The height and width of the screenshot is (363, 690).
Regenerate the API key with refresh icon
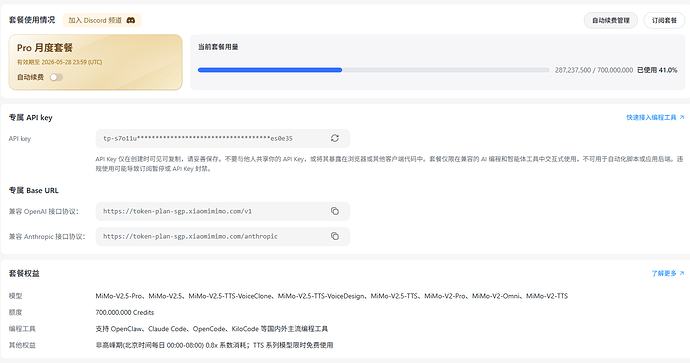(335, 138)
